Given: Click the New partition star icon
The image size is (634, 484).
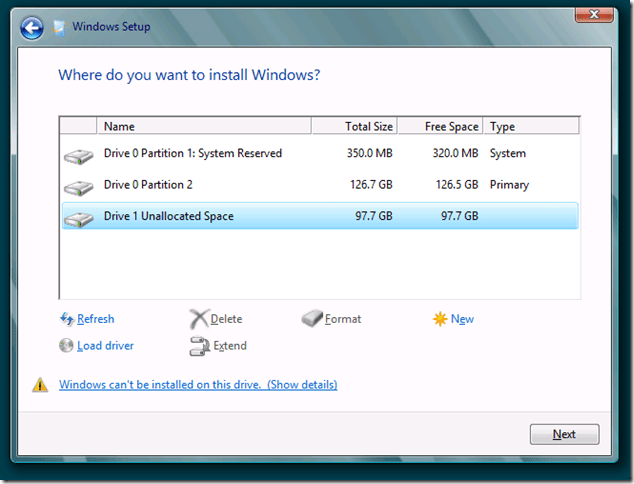Looking at the screenshot, I should [x=439, y=319].
